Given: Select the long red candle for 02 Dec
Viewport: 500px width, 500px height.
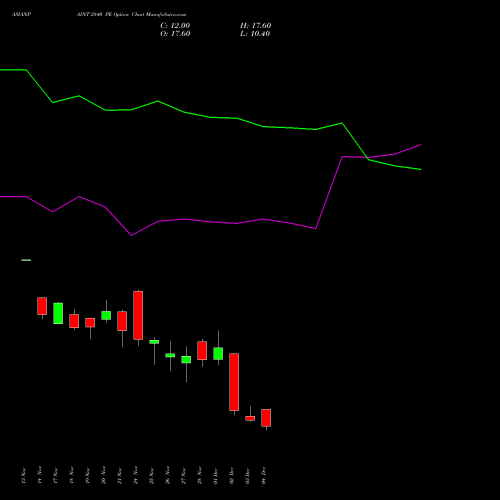Looking at the screenshot, I should tap(234, 382).
